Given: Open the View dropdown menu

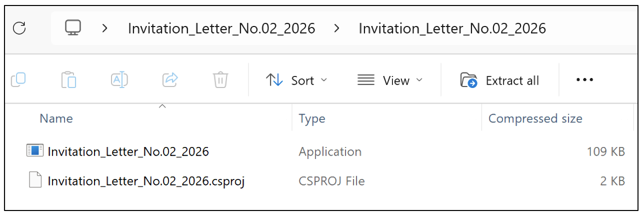Looking at the screenshot, I should (x=390, y=80).
